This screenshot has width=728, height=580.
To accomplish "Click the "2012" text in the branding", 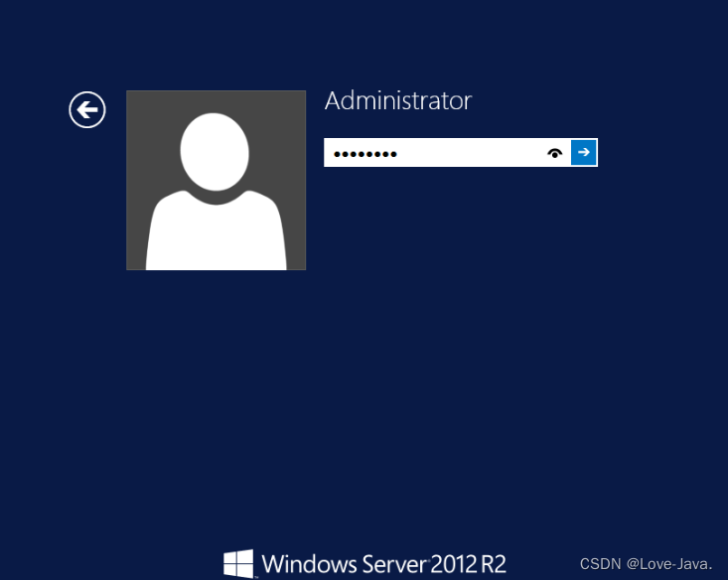I will click(x=453, y=564).
